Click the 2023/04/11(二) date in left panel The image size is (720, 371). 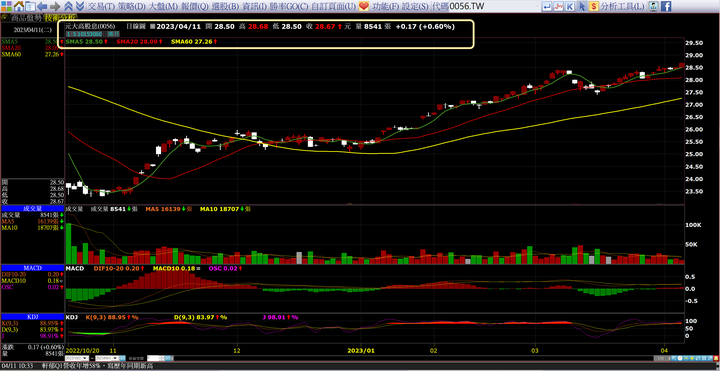pos(32,29)
